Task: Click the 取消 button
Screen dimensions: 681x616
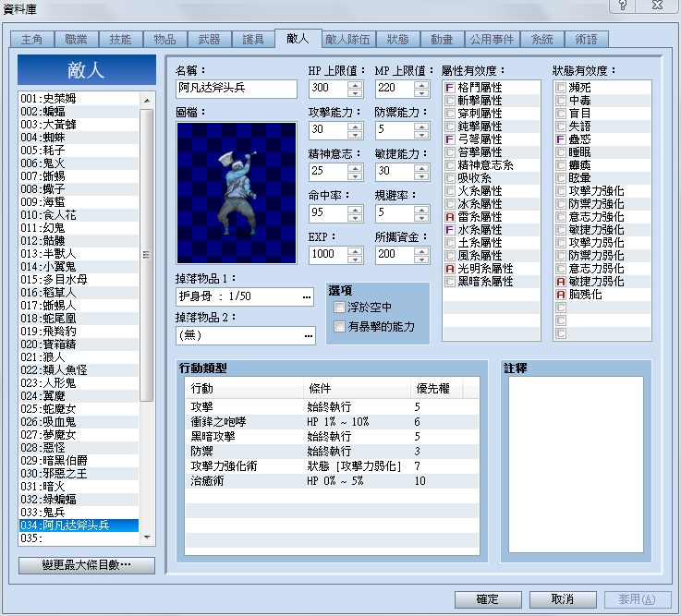Action: (x=563, y=599)
